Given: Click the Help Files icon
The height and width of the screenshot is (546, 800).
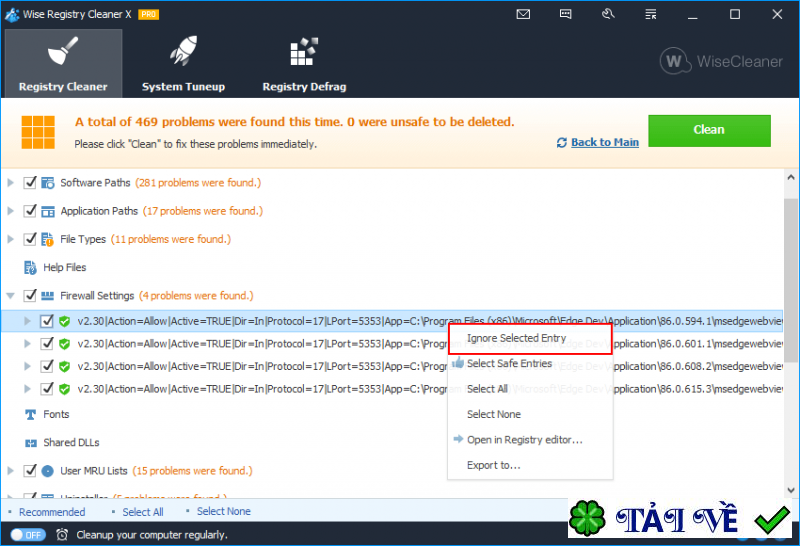Looking at the screenshot, I should (30, 267).
